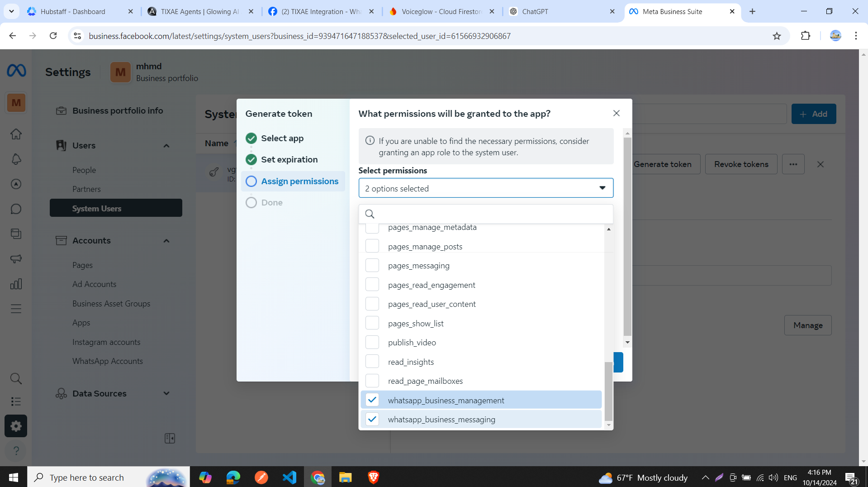Open the All Tools hamburger icon
The image size is (868, 487).
[x=16, y=309]
